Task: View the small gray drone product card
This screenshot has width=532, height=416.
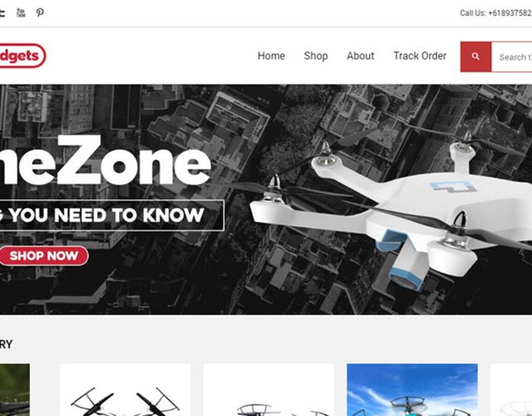Action: point(268,390)
